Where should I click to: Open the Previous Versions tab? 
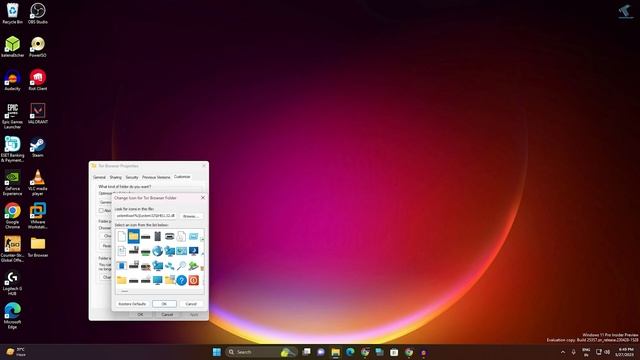coord(156,177)
